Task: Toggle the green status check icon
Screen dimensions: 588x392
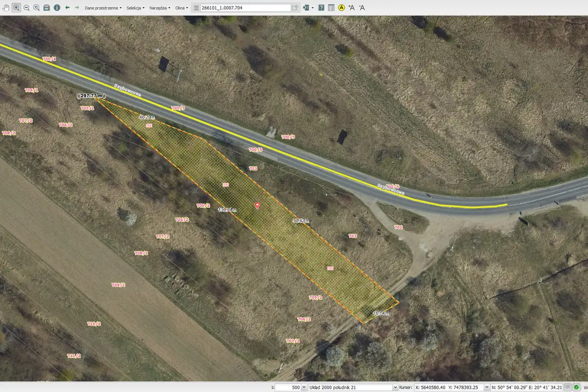Action: coord(576,387)
